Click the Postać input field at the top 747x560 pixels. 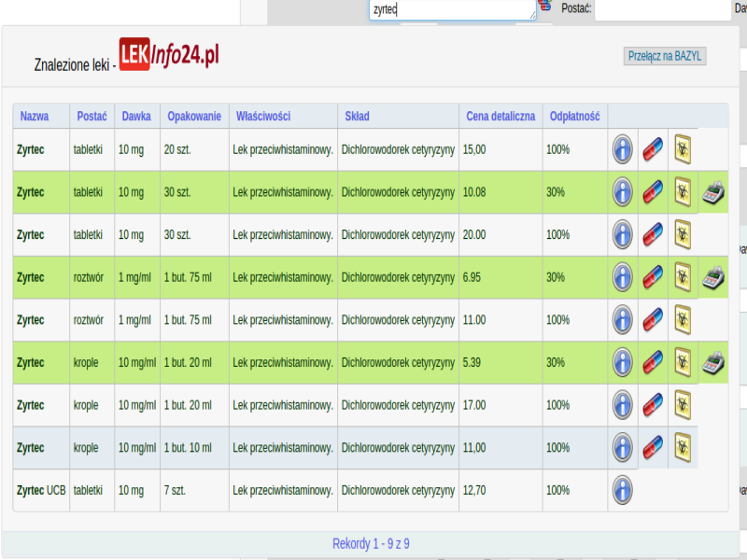663,9
